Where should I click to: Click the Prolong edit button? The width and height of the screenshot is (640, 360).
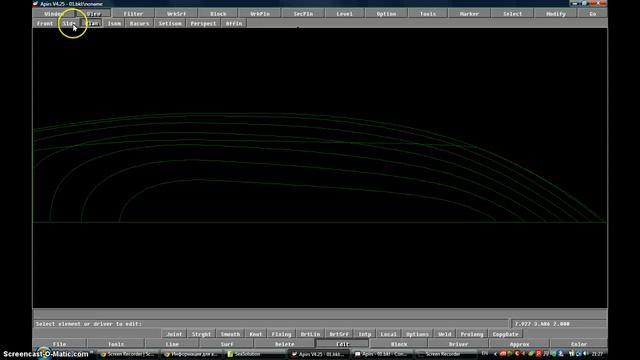472,334
